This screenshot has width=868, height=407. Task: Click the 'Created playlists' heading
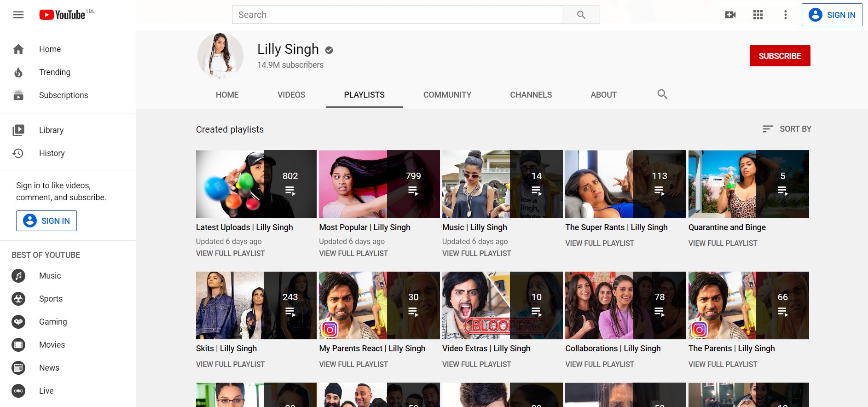(x=230, y=129)
